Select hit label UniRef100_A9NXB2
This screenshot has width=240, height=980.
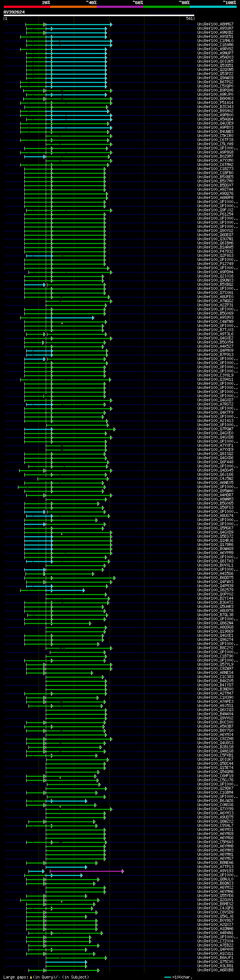click(215, 32)
